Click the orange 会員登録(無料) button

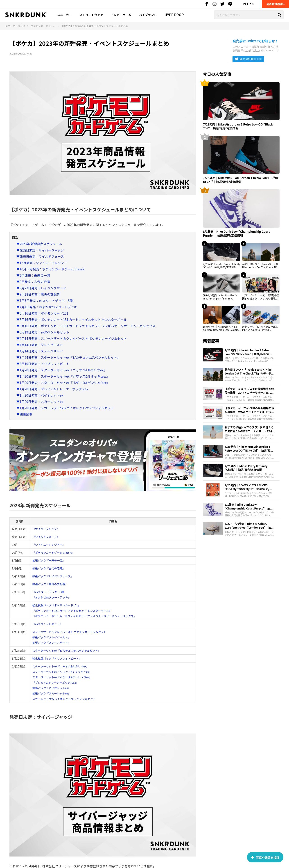[x=275, y=4]
